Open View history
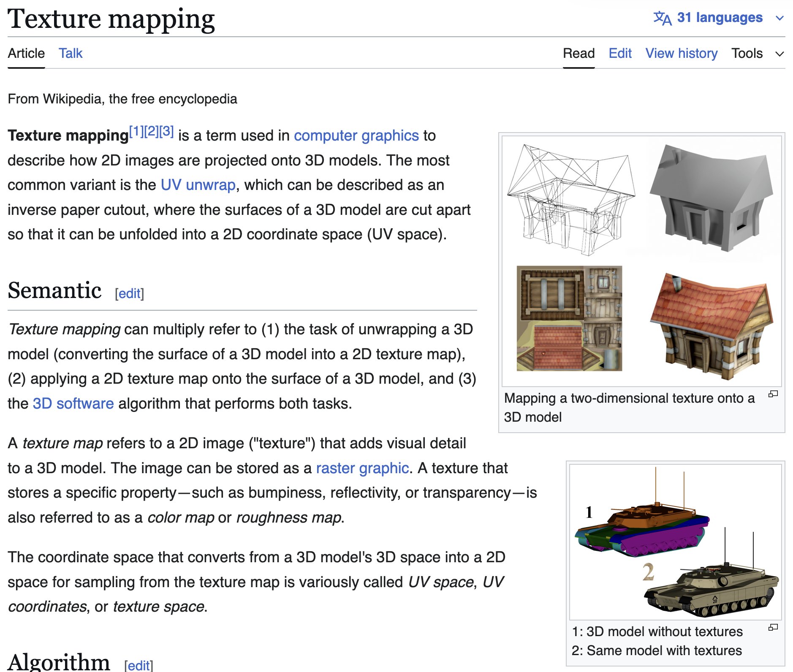 681,53
